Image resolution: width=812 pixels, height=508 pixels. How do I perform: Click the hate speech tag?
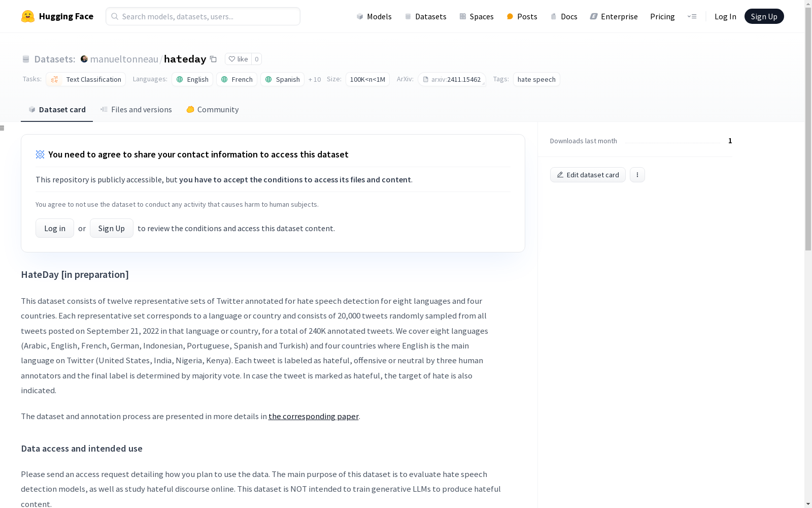[x=536, y=79]
